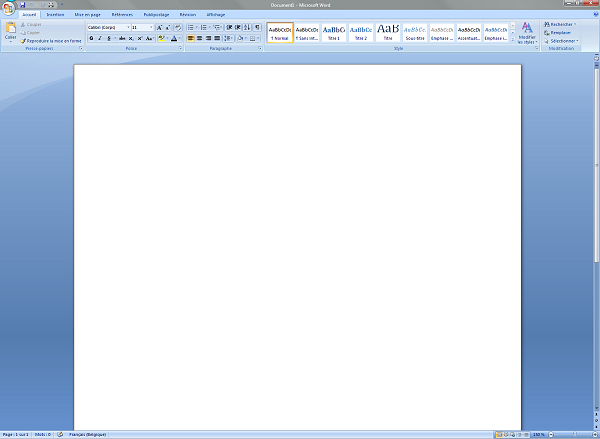The image size is (600, 439).
Task: Toggle bold formatting
Action: pos(91,38)
